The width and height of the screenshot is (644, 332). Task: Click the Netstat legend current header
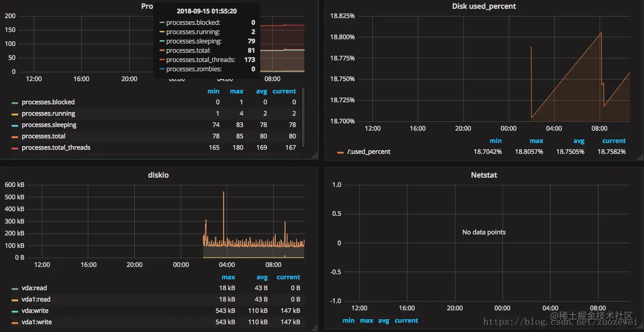coord(406,321)
